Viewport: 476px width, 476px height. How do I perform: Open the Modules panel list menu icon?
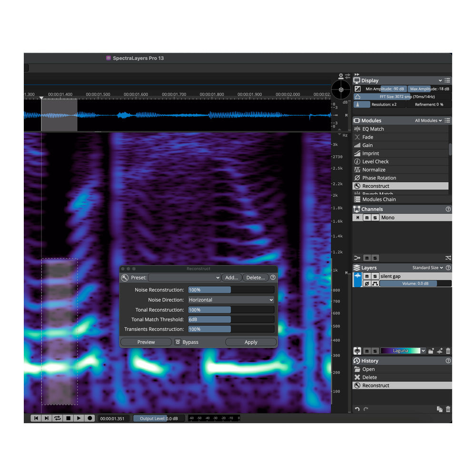pyautogui.click(x=447, y=120)
